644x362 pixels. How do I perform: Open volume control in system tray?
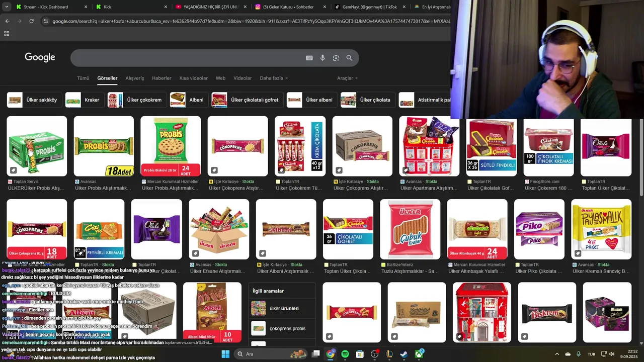612,354
